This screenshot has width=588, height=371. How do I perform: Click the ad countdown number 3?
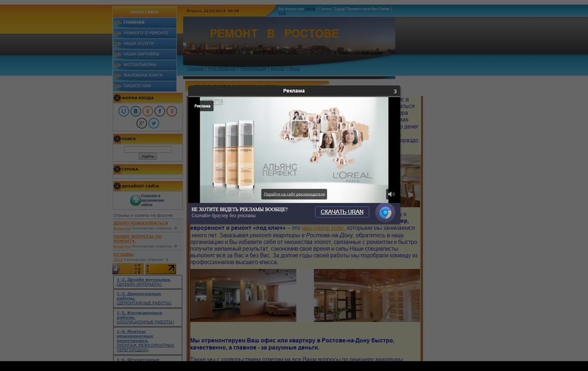coord(395,91)
